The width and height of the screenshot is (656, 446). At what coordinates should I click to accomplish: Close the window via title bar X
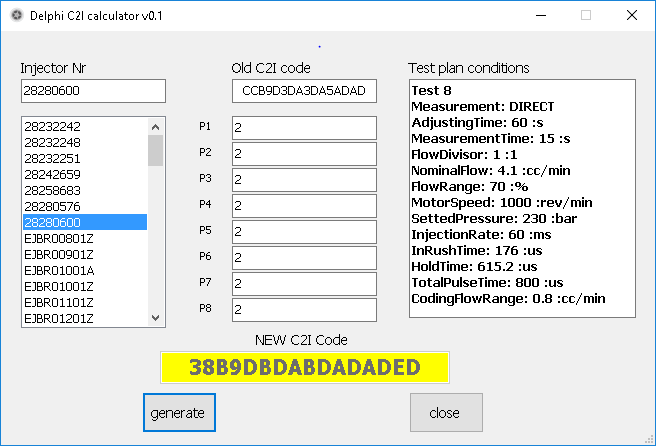pyautogui.click(x=632, y=15)
